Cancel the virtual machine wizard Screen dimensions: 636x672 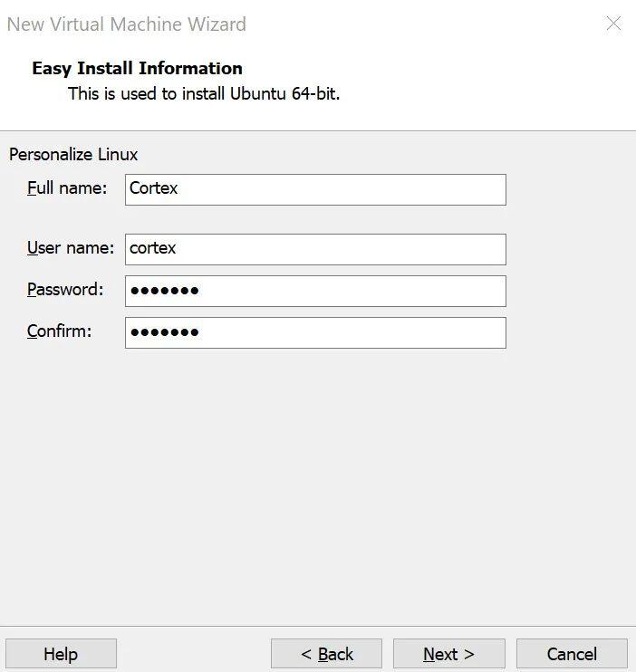coord(572,654)
